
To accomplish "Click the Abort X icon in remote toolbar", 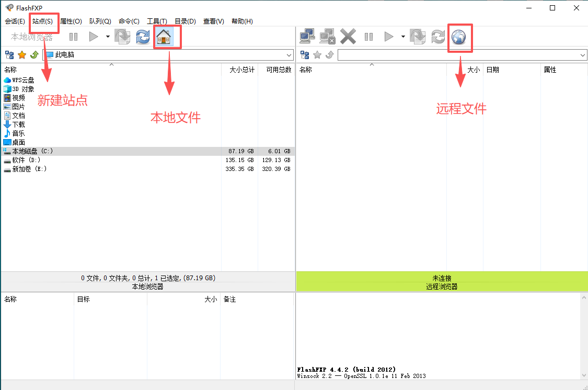I will click(348, 37).
